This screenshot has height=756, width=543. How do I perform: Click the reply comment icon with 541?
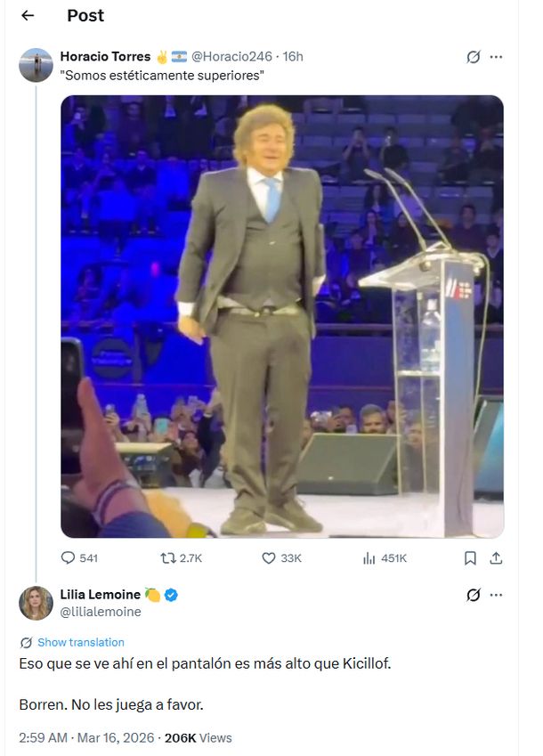(69, 558)
